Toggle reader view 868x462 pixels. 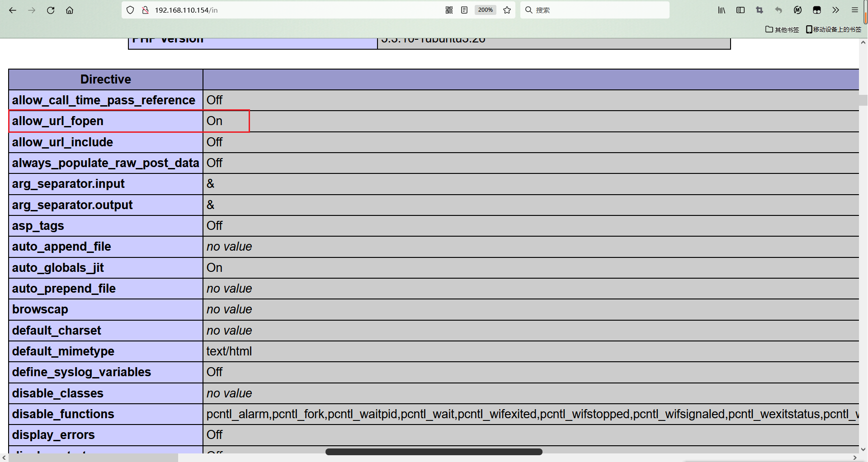coord(464,10)
